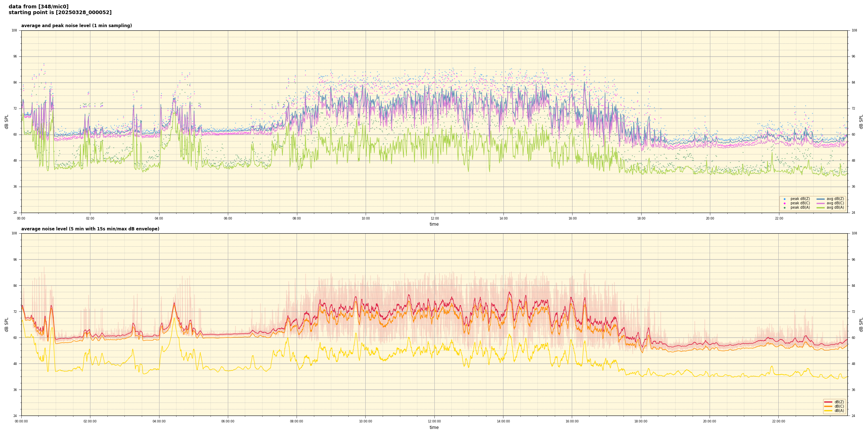
Task: Select avg dB(C) in top legend
Action: click(835, 203)
